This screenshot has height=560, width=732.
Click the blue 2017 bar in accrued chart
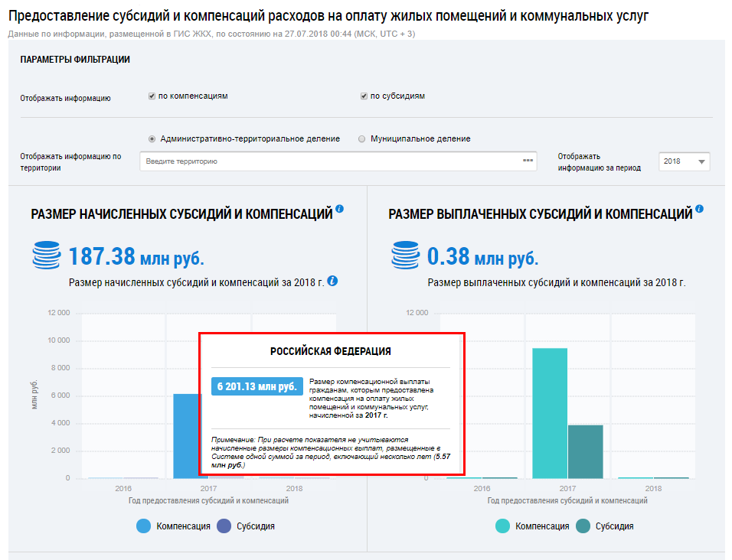point(186,436)
